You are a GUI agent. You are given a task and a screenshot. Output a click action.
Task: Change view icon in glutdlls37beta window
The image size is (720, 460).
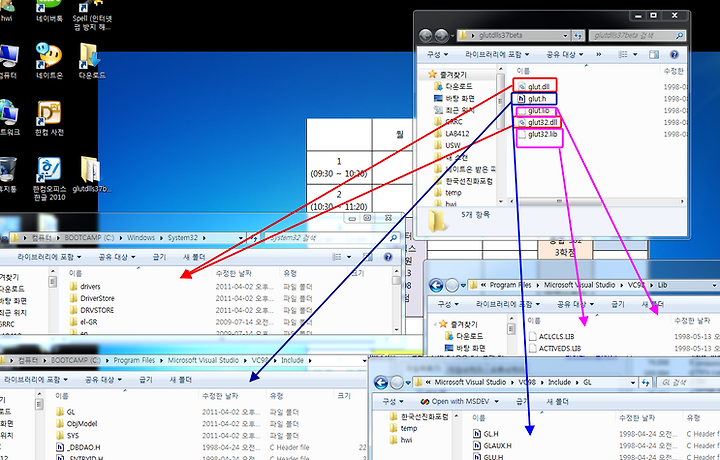623,55
